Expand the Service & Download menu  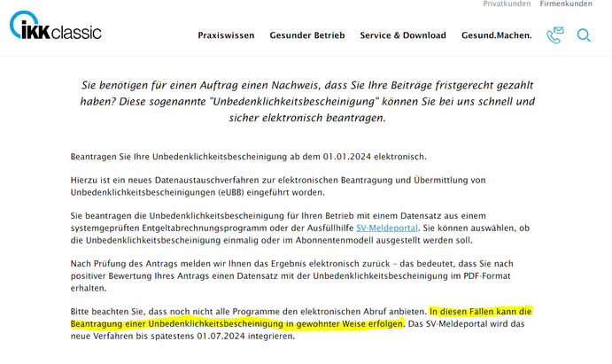point(403,35)
